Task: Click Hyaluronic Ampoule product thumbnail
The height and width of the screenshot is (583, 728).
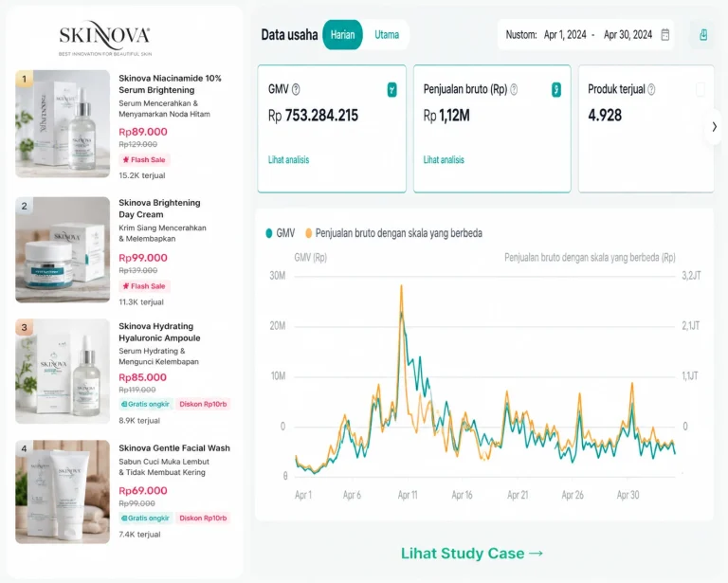Action: tap(63, 372)
